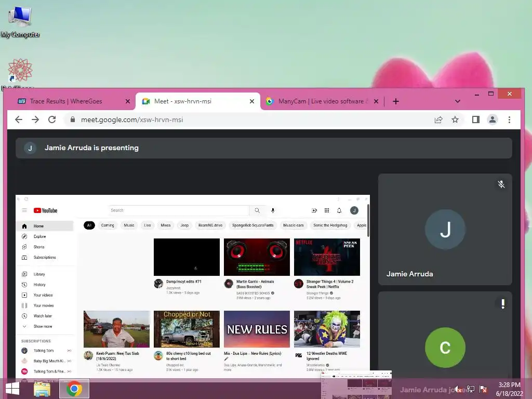Select the Muscle cars filter chip
This screenshot has height=399, width=532.
[294, 225]
